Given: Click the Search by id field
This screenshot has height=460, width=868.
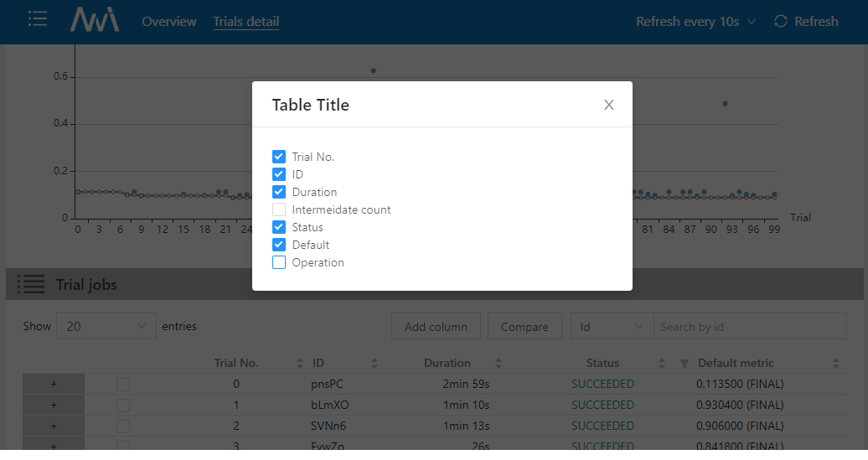Looking at the screenshot, I should coord(749,327).
